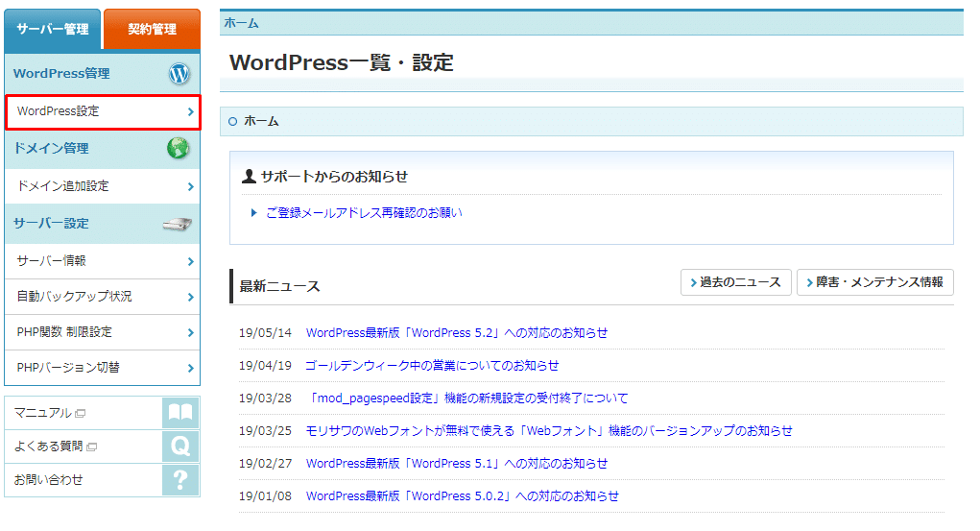The width and height of the screenshot is (980, 531).
Task: Open PHPバージョン切替 menu item
Action: [x=103, y=368]
